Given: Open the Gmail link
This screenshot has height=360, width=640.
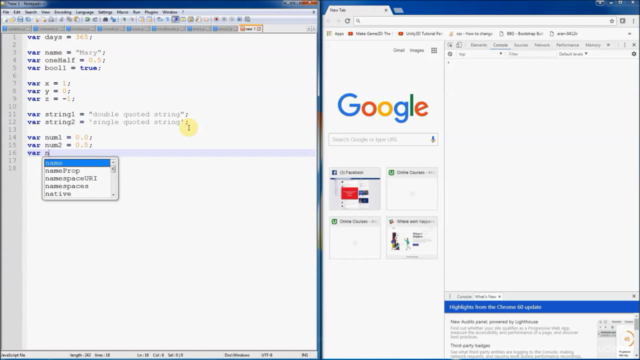Looking at the screenshot, I should (399, 51).
